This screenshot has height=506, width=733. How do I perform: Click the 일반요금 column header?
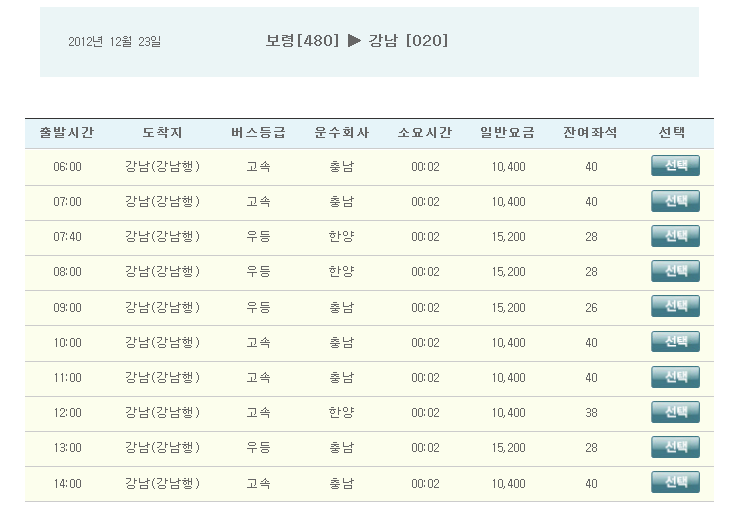pos(508,133)
